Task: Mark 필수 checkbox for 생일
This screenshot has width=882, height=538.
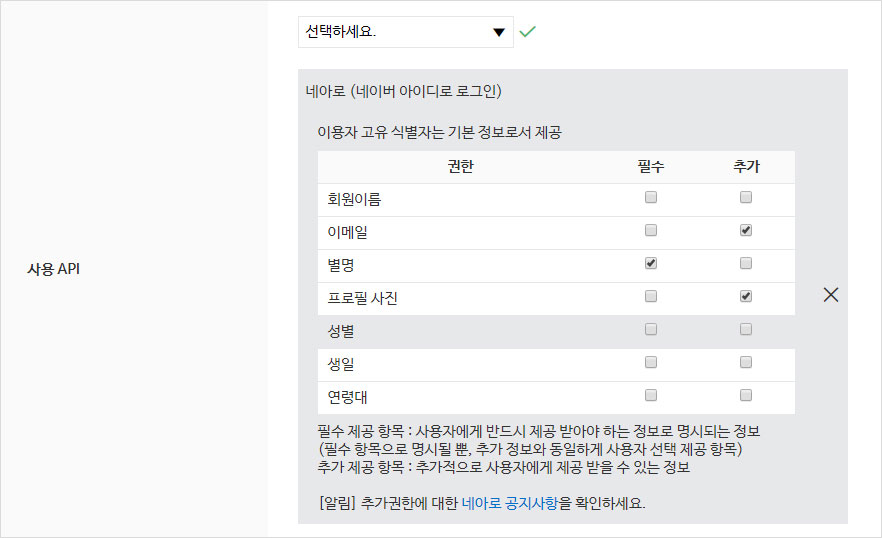Action: tap(651, 362)
